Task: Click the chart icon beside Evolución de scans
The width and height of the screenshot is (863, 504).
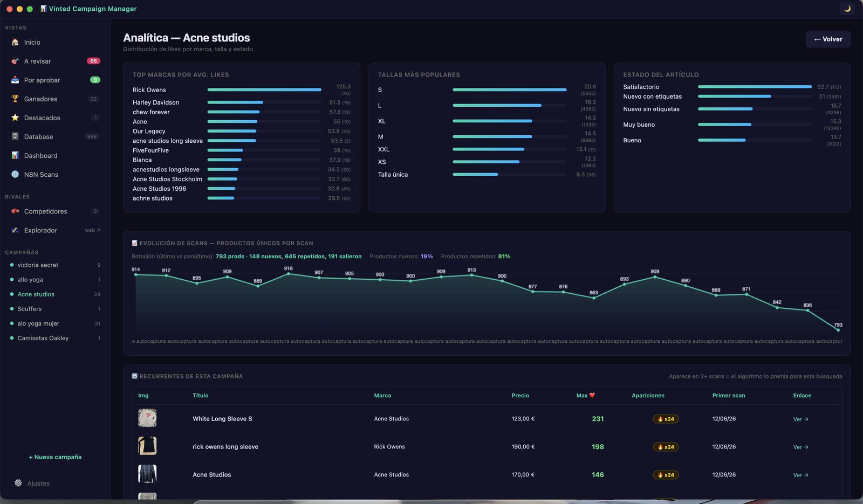Action: (135, 243)
